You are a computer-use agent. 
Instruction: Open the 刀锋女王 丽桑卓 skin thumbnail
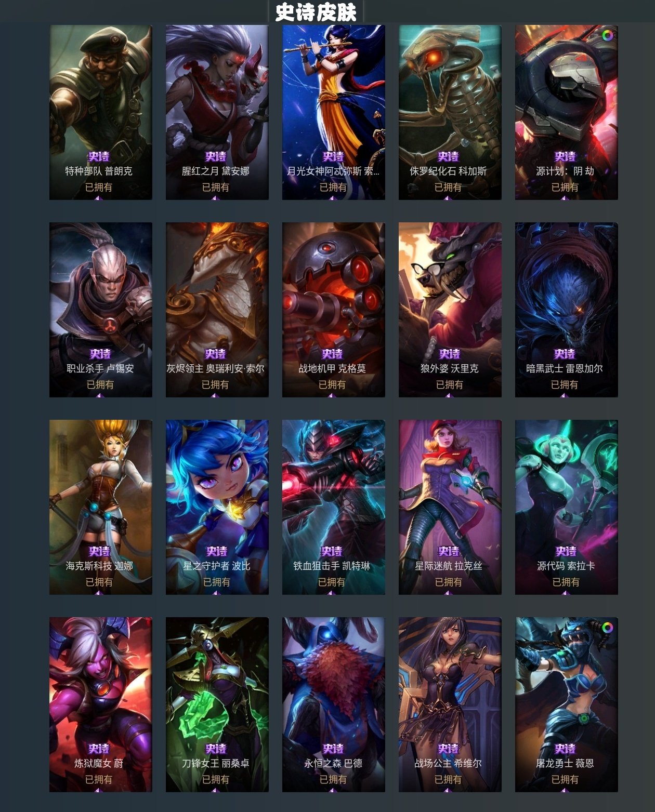click(x=217, y=704)
